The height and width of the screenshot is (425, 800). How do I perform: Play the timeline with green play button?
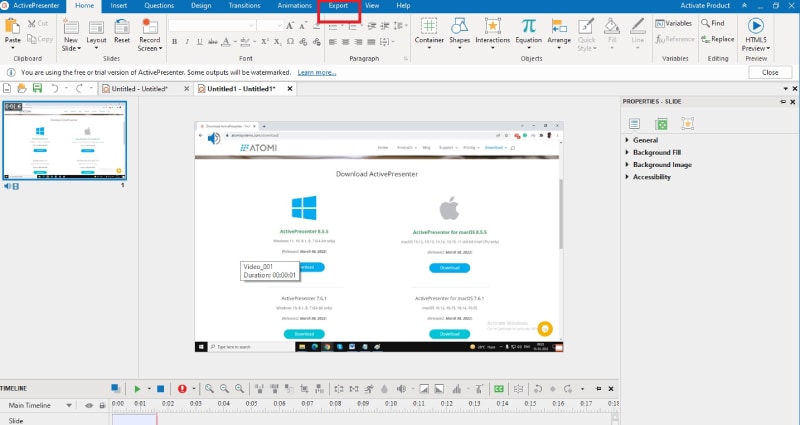pyautogui.click(x=137, y=389)
